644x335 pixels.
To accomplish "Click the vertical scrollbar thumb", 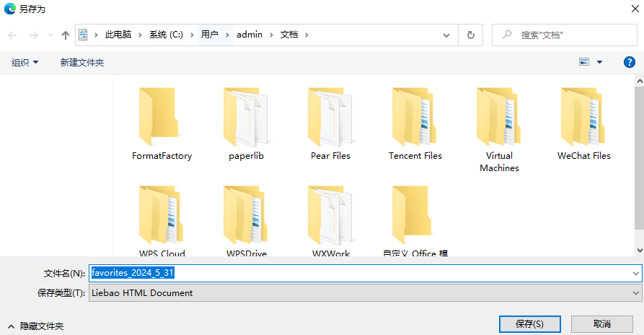I will pyautogui.click(x=640, y=158).
